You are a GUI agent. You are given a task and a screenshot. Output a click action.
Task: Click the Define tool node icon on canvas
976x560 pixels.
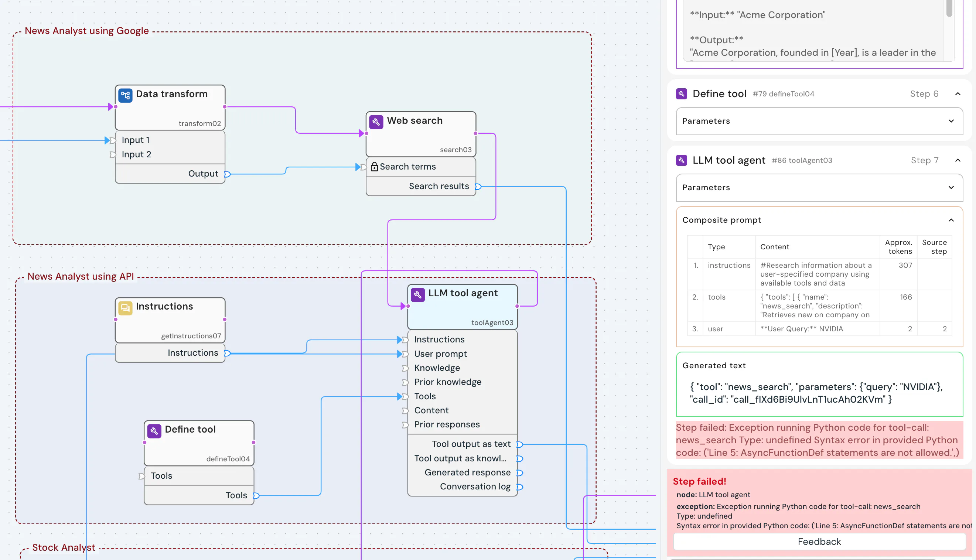click(x=154, y=430)
